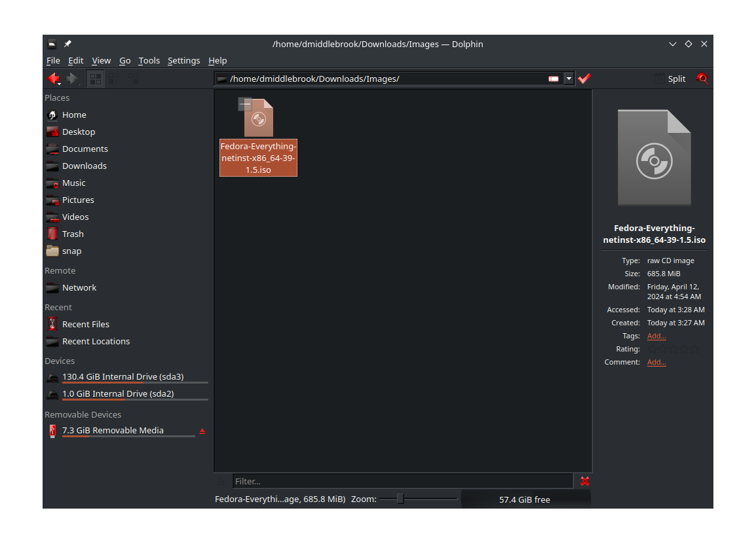Set rating to five stars
The height and width of the screenshot is (559, 756).
pyautogui.click(x=694, y=349)
